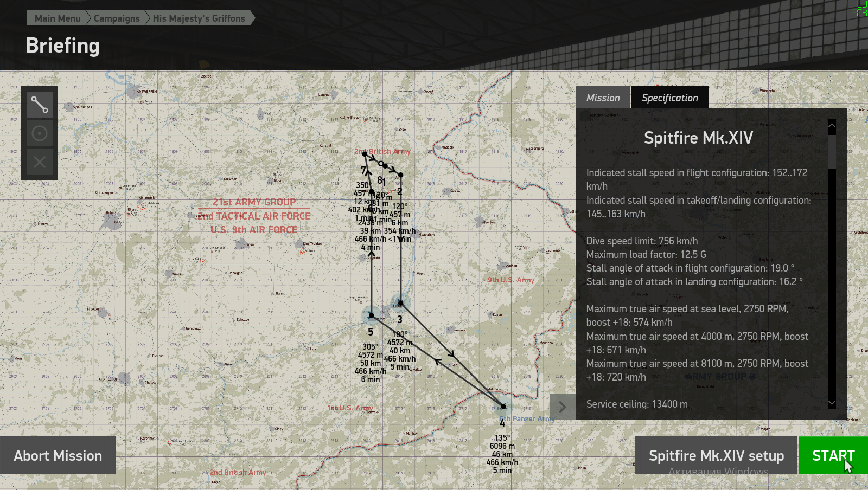Viewport: 868px width, 490px height.
Task: Click waypoint 2 marker on the map
Action: click(x=400, y=175)
